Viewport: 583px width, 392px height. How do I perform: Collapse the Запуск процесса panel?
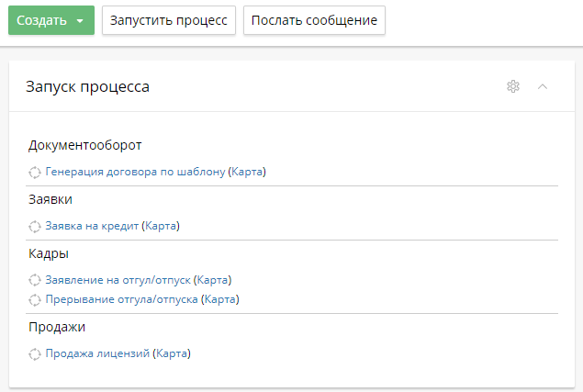542,86
